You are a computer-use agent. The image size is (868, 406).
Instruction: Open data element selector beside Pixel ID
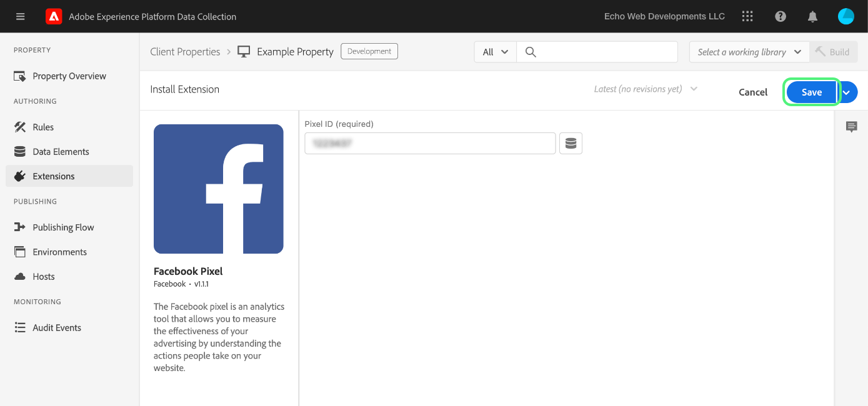571,144
